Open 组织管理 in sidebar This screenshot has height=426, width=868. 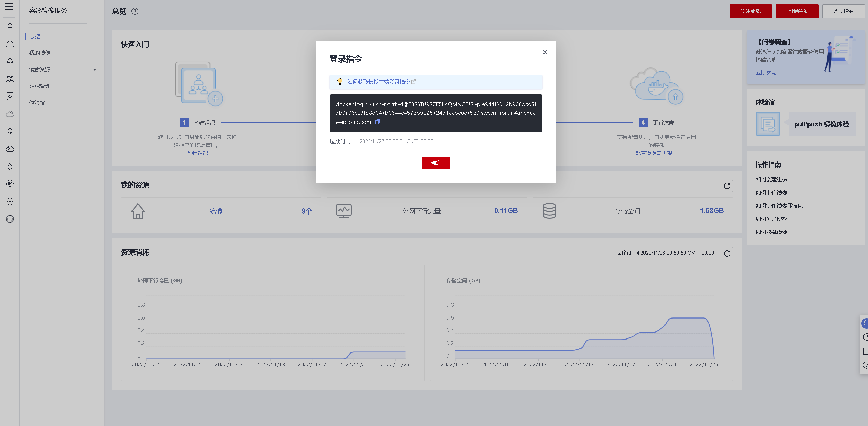click(x=40, y=86)
